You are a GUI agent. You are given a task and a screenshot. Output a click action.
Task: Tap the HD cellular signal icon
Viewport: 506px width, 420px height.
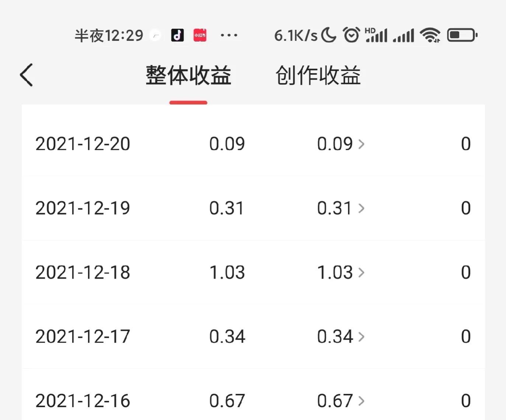click(x=377, y=35)
